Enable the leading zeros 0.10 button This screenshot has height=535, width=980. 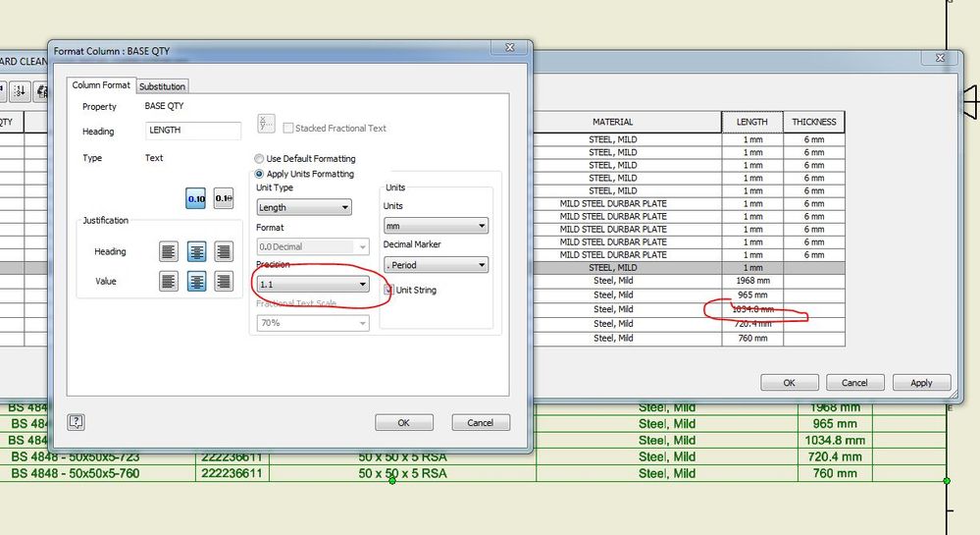[x=195, y=198]
